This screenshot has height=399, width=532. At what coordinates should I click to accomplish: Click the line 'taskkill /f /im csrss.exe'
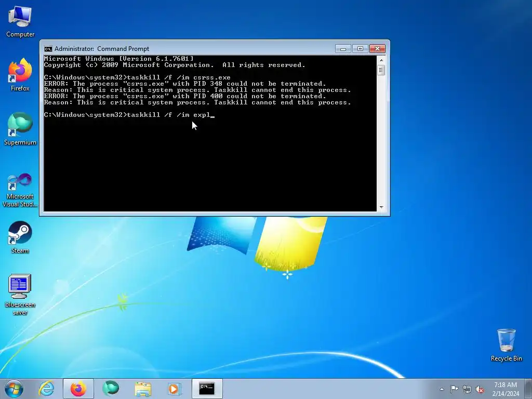(137, 77)
